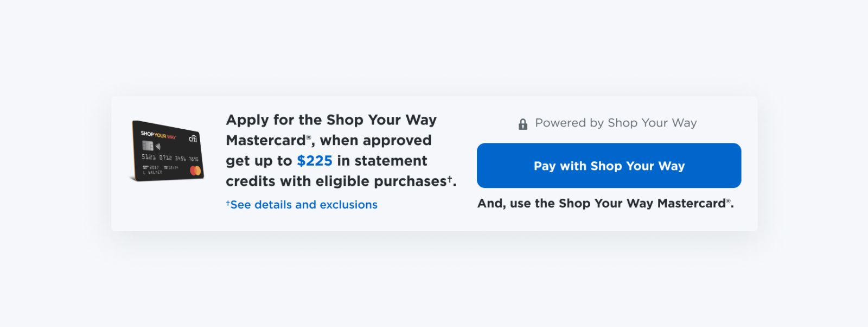Click the Mastercard word in the heading
This screenshot has width=868, height=327.
(266, 141)
